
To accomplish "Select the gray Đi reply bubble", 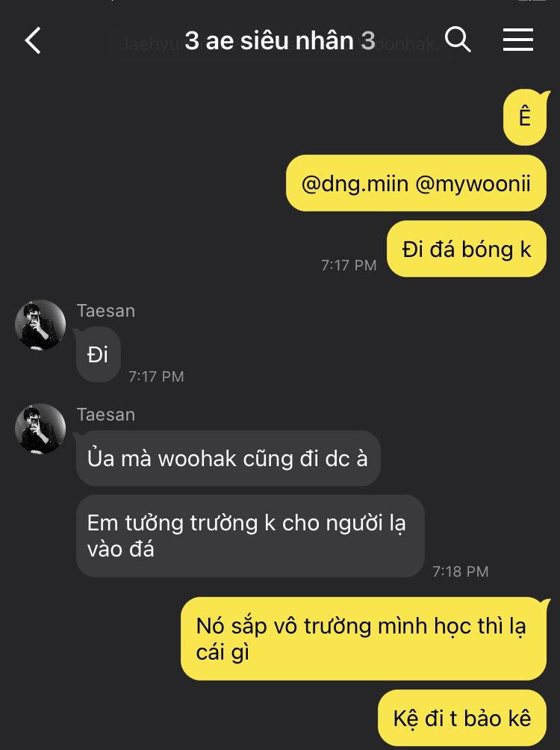I will [98, 355].
